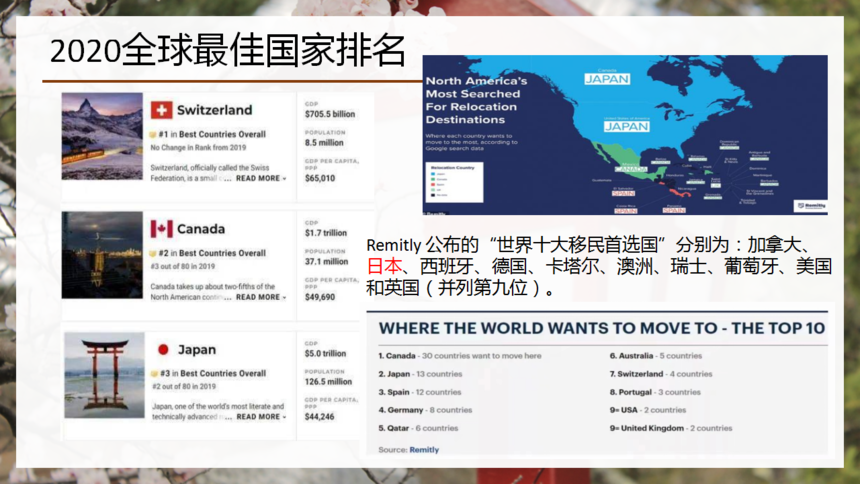Screen dimensions: 860x484
Task: Open the Canada night skyline thumbnail
Action: pos(102,255)
